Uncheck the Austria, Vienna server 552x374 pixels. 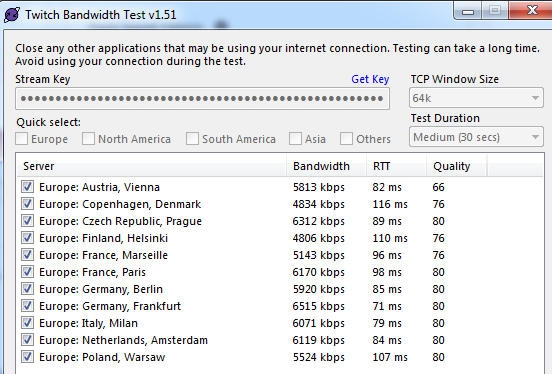27,187
